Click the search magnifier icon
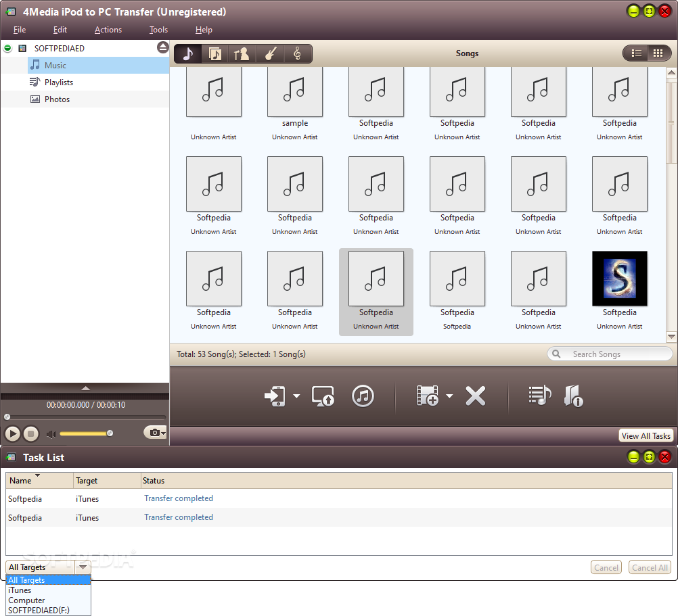This screenshot has width=678, height=616. (556, 354)
